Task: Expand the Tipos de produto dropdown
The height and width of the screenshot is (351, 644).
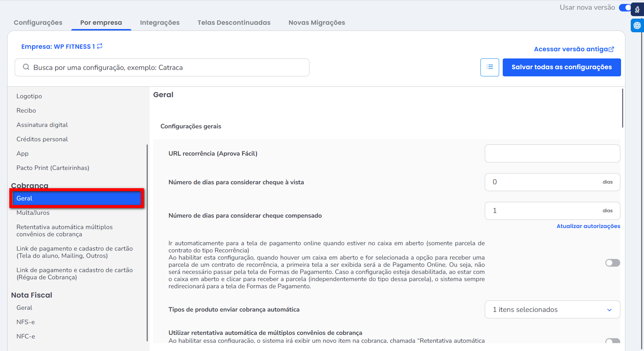Action: 552,310
